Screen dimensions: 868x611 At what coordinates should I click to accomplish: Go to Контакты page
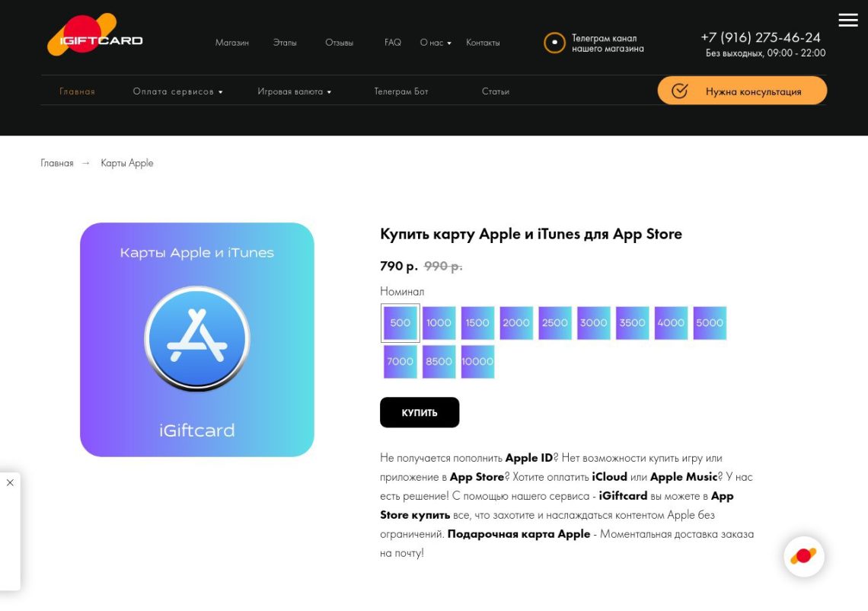483,43
